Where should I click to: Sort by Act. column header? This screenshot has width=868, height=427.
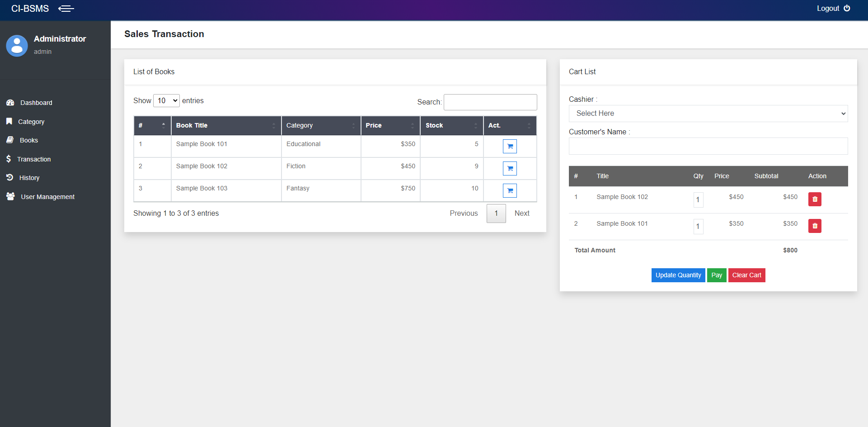510,125
